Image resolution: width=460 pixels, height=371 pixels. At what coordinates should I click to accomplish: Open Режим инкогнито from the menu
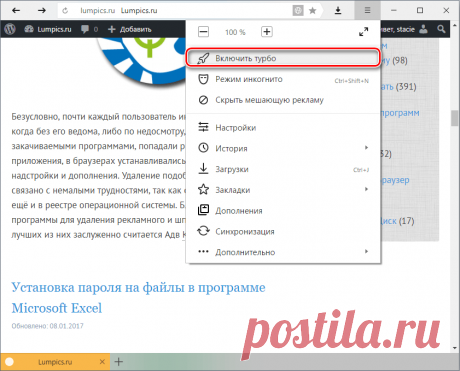[283, 79]
